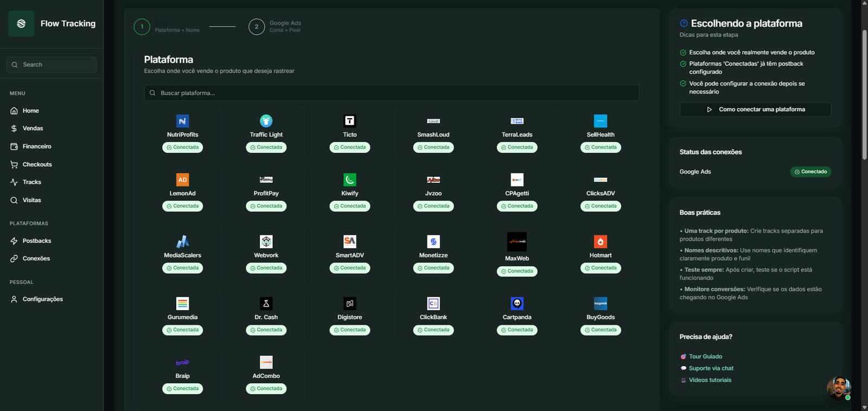
Task: Click Como conectar uma plataforma button
Action: click(755, 110)
